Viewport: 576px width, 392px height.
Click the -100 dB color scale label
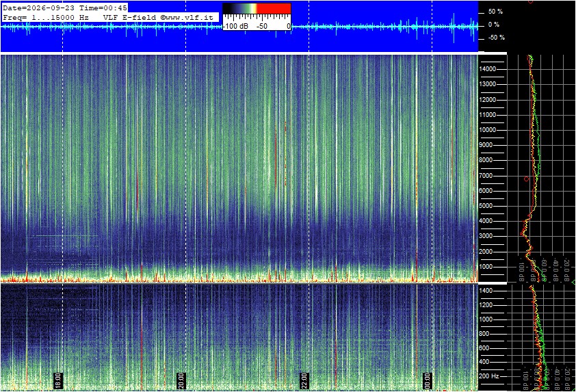click(235, 26)
